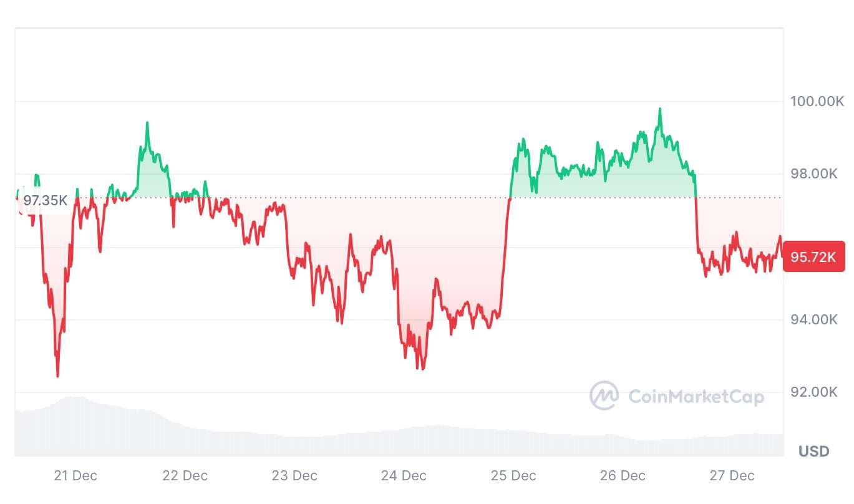Screen dimensions: 854x504
Task: Choose the 25 Dec date marker
Action: 513,476
